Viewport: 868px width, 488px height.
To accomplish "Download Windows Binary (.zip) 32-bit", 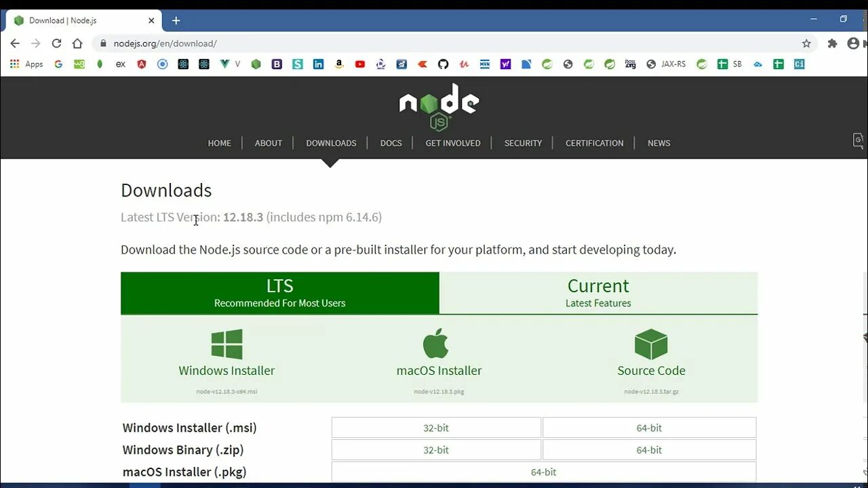I will [436, 449].
